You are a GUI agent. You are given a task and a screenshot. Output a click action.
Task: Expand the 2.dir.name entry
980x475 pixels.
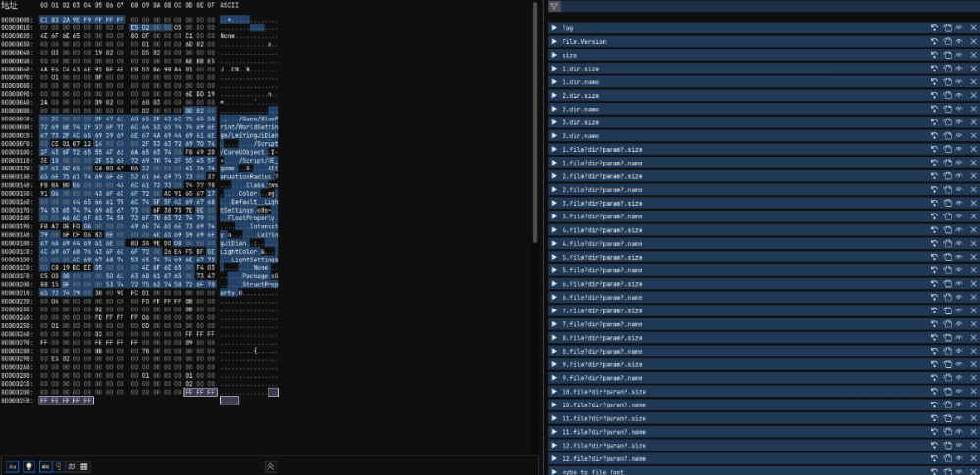pyautogui.click(x=554, y=110)
